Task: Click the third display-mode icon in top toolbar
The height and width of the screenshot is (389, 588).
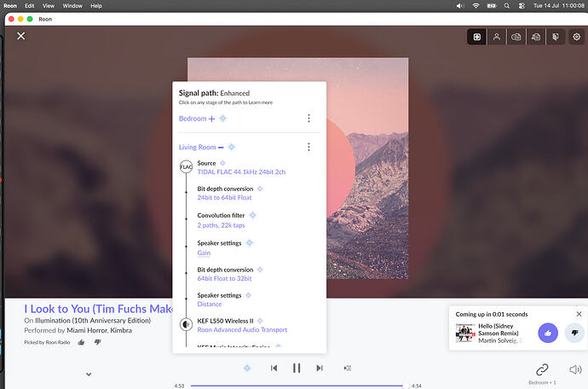Action: tap(516, 37)
